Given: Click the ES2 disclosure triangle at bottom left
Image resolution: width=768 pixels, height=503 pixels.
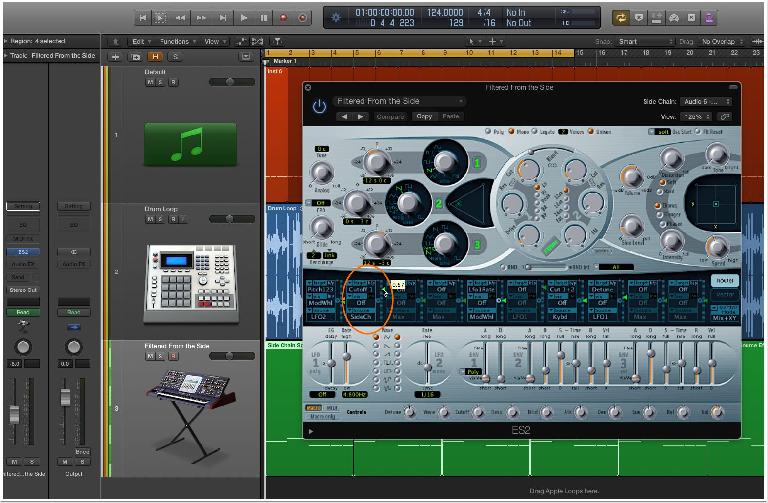Looking at the screenshot, I should coord(311,431).
